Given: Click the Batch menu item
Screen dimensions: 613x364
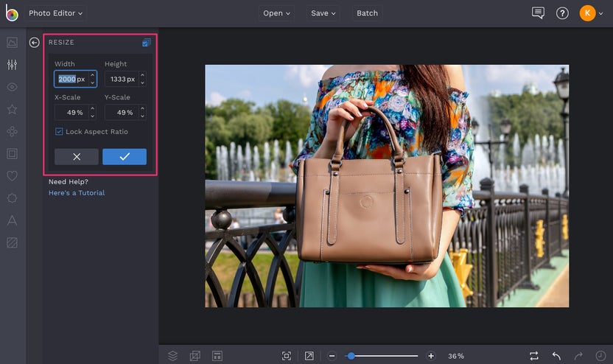Looking at the screenshot, I should [x=367, y=13].
